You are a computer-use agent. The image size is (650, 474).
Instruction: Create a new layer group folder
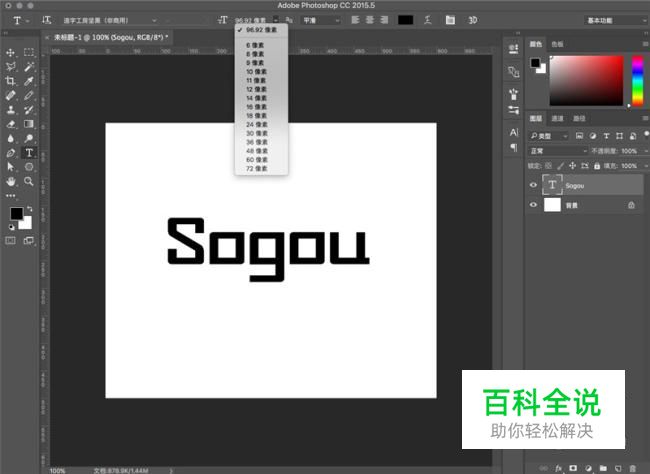coord(603,468)
